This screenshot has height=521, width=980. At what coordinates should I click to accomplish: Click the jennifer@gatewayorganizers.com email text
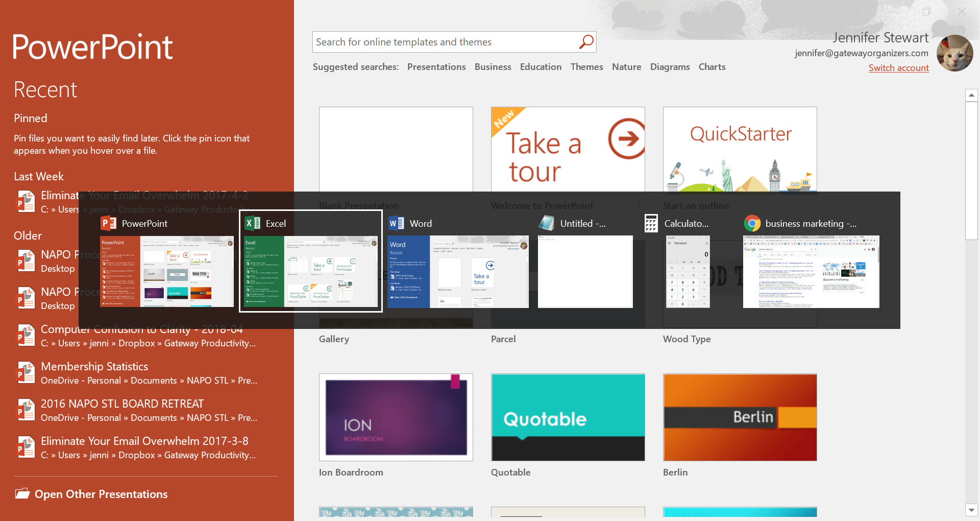(x=861, y=53)
